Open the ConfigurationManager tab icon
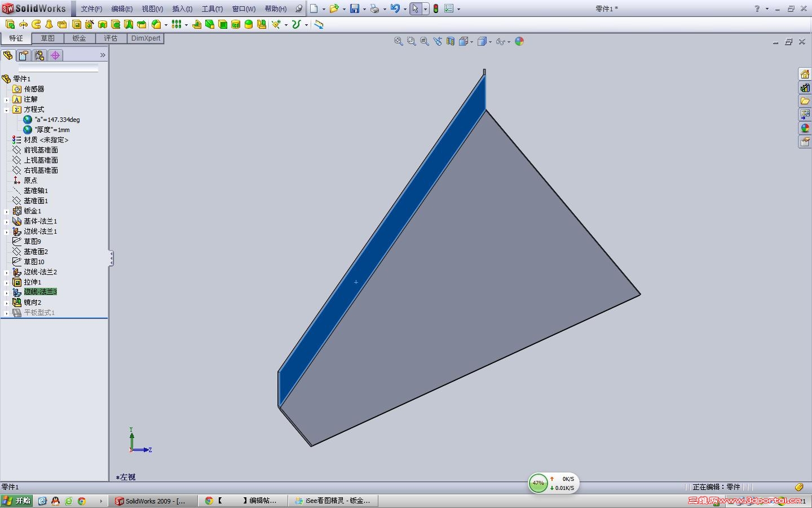The height and width of the screenshot is (508, 812). (x=39, y=55)
